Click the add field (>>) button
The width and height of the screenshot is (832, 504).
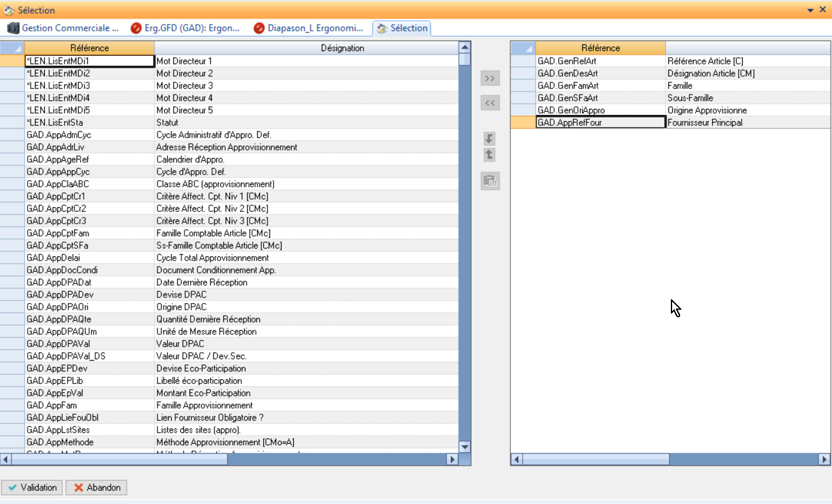pyautogui.click(x=489, y=79)
